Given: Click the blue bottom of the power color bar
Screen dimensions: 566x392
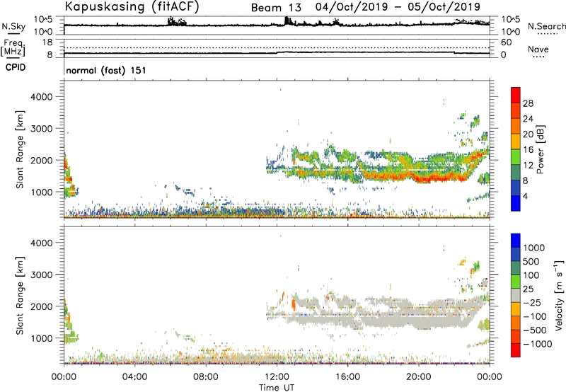Looking at the screenshot, I should click(516, 203).
